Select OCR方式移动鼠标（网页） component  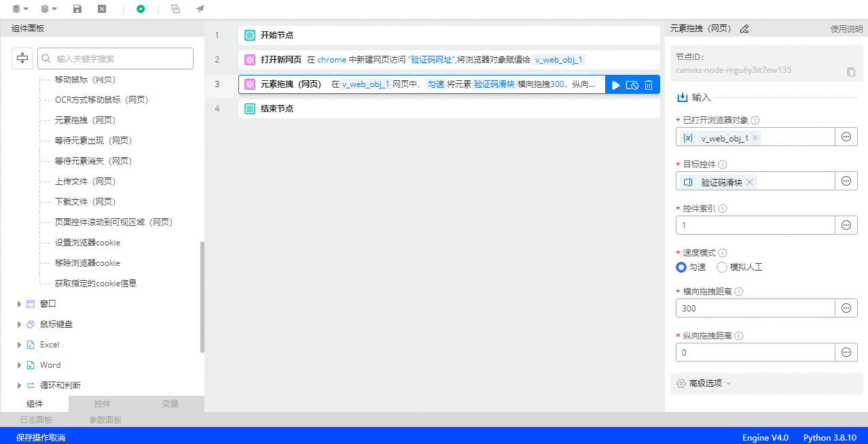[102, 100]
